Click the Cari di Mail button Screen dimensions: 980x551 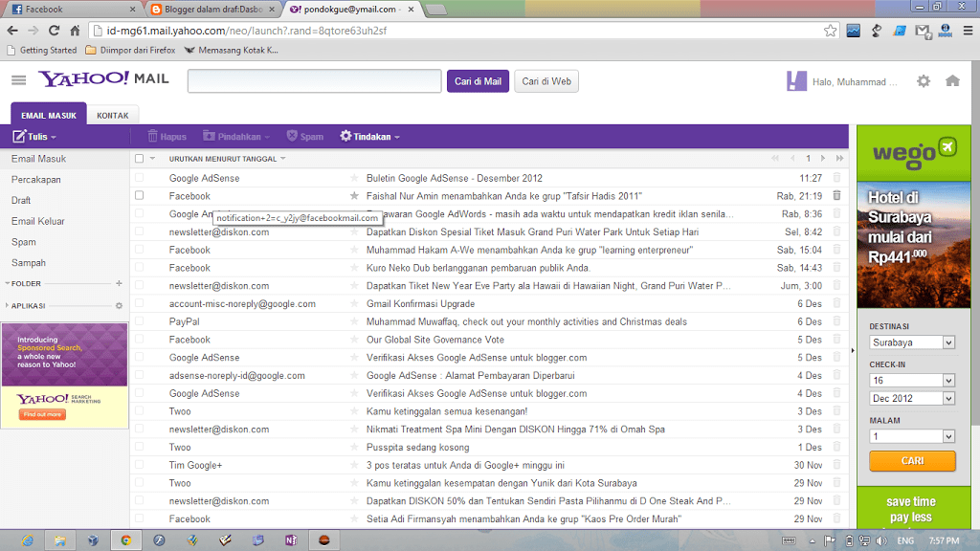click(x=478, y=81)
